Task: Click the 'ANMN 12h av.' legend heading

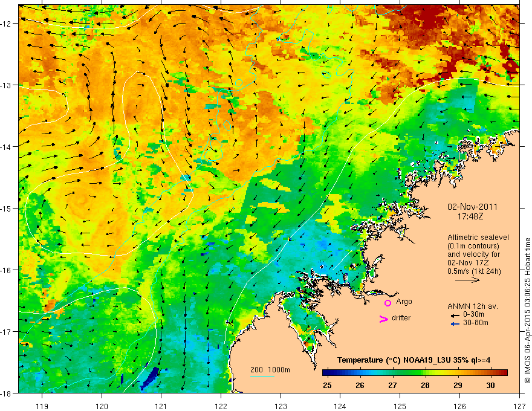Action: (473, 306)
